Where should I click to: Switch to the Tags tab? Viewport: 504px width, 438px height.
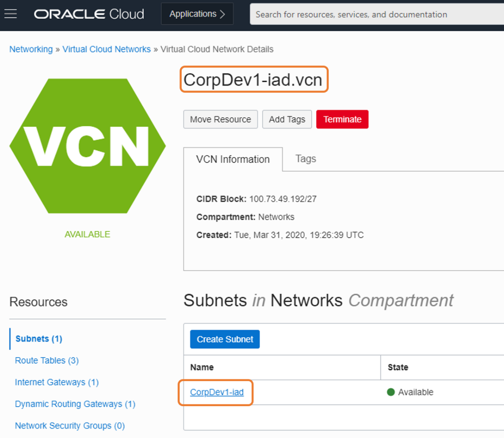[x=306, y=158]
